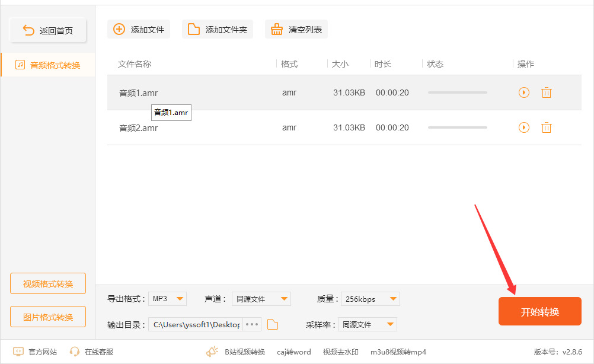Click 添加文件 to add audio files
594x364 pixels.
click(x=139, y=29)
